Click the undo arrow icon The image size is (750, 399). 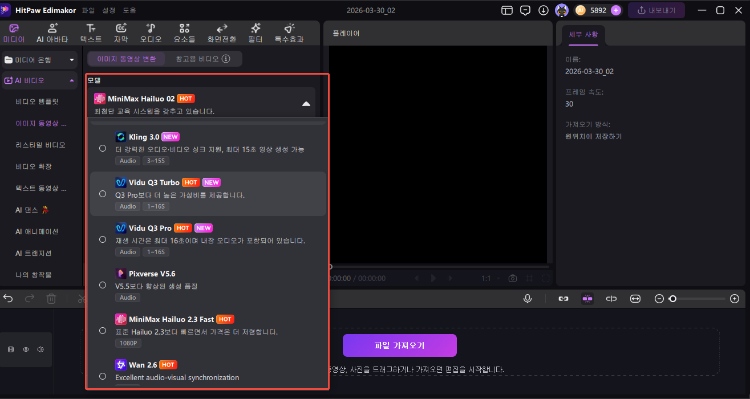(x=8, y=299)
